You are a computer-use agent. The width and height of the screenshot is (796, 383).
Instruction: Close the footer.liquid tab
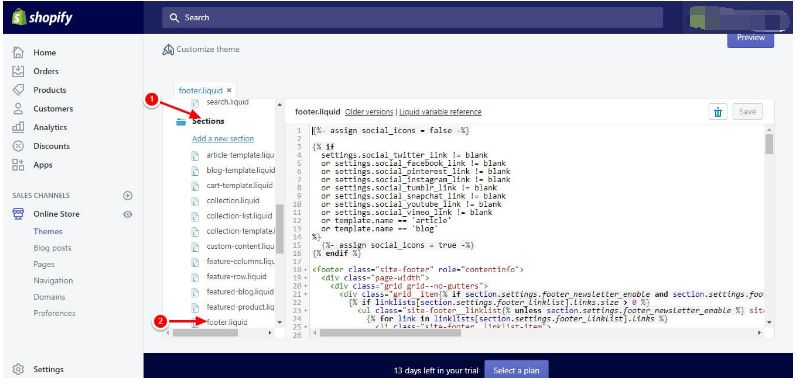coord(229,90)
